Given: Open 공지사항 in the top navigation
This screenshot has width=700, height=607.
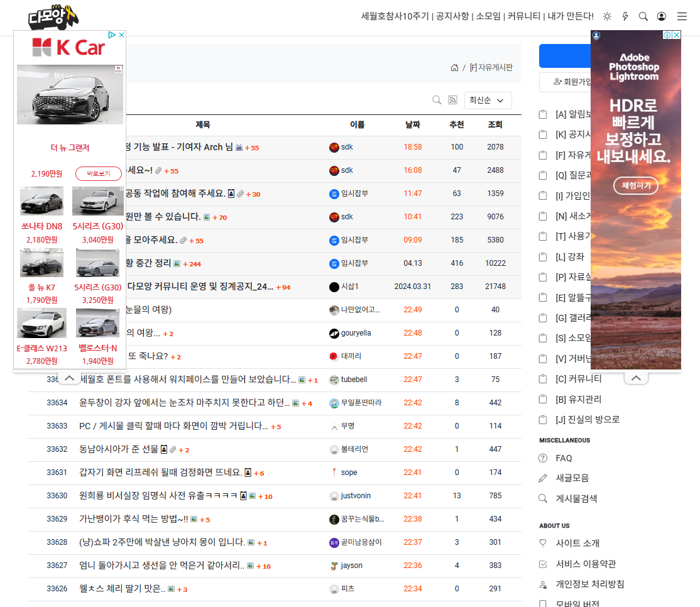Looking at the screenshot, I should pos(452,16).
